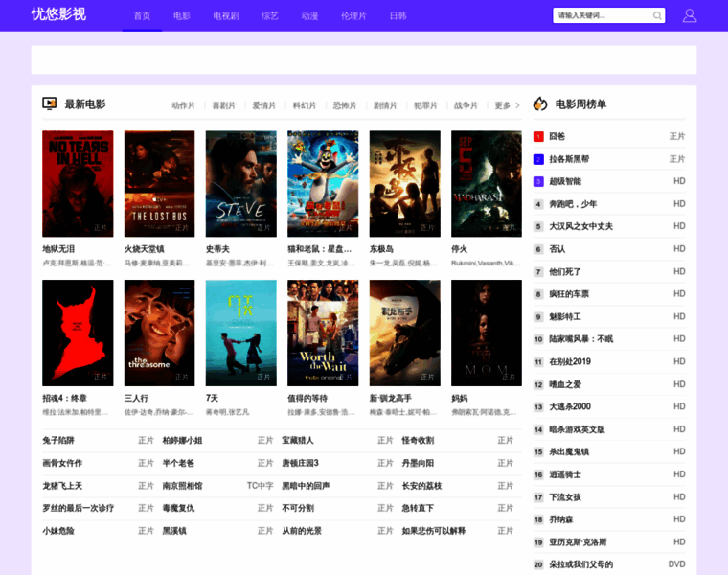Filter by 动作片 category
This screenshot has height=575, width=728.
pyautogui.click(x=183, y=105)
